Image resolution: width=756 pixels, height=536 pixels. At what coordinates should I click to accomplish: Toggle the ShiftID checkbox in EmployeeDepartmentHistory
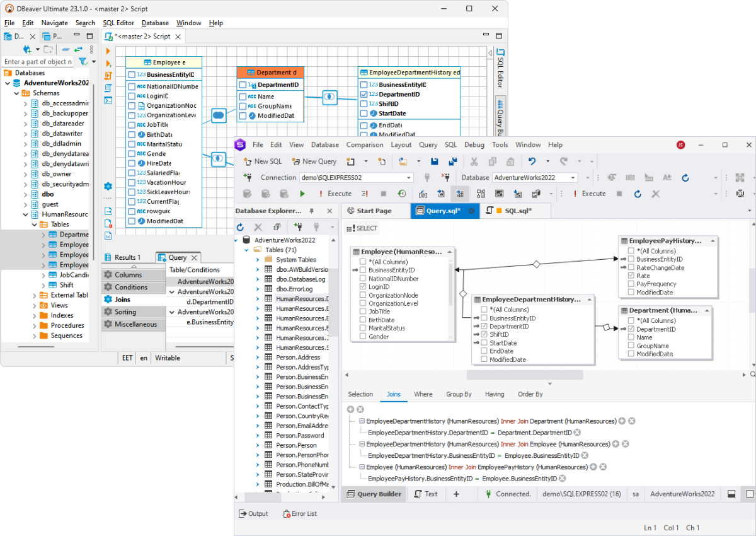[x=483, y=335]
